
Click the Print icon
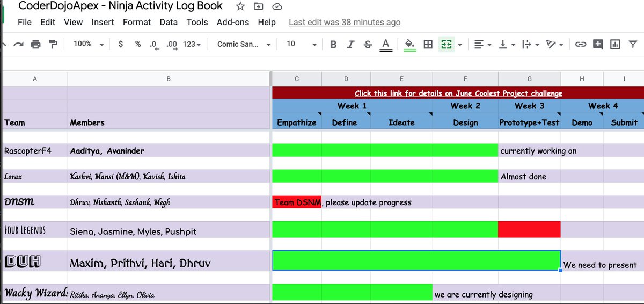pos(35,44)
